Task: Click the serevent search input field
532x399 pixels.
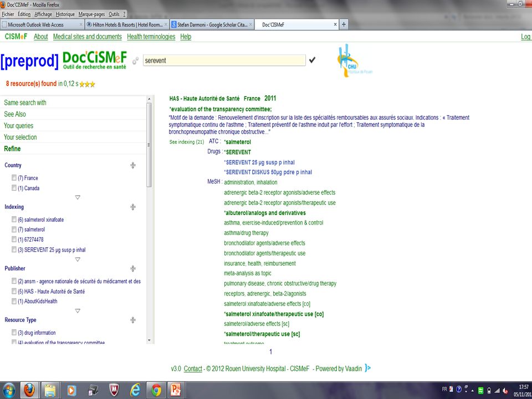Action: pos(224,60)
